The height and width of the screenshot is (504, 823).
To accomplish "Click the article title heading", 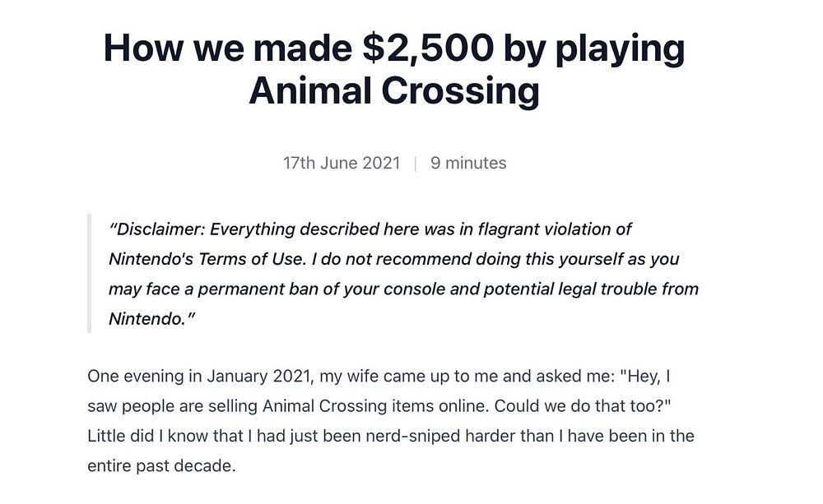I will tap(394, 70).
